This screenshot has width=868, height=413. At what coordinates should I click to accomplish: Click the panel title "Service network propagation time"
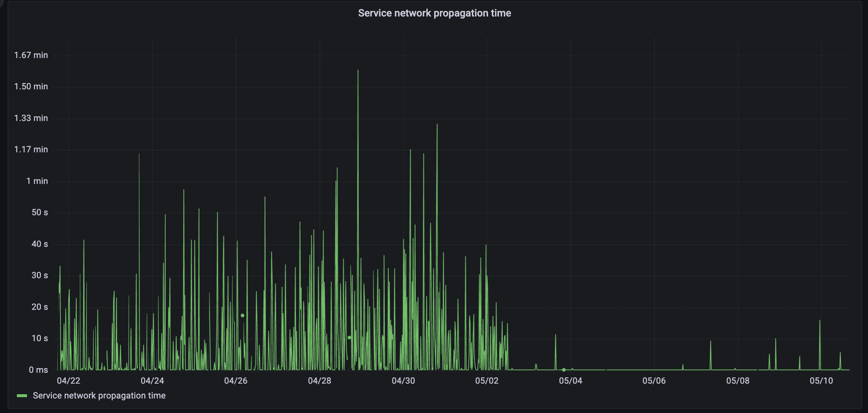(x=434, y=13)
